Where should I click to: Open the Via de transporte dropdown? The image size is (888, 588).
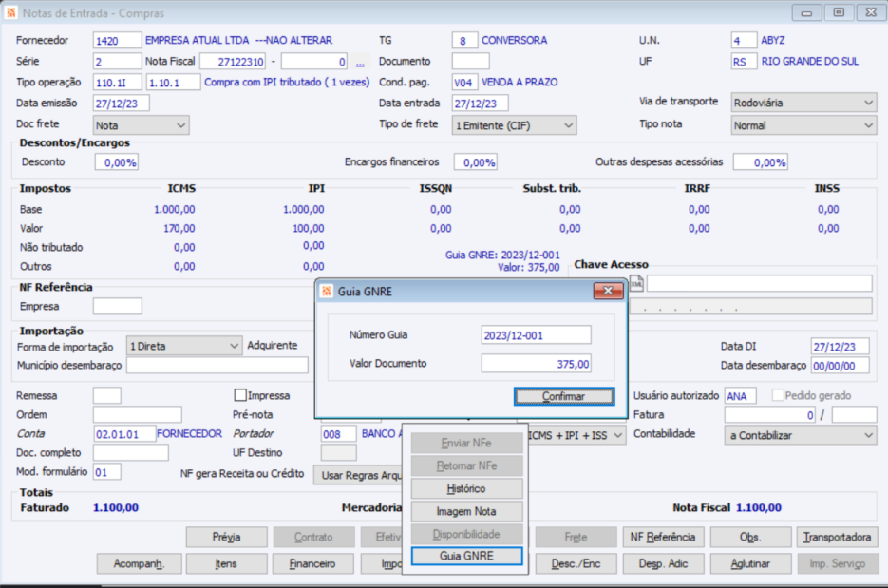803,103
